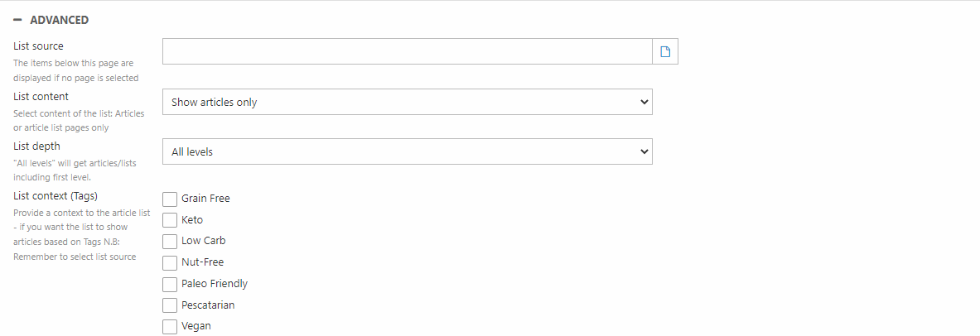Tick the Low Carb checkbox
Viewport: 980px width, 336px height.
click(x=170, y=241)
